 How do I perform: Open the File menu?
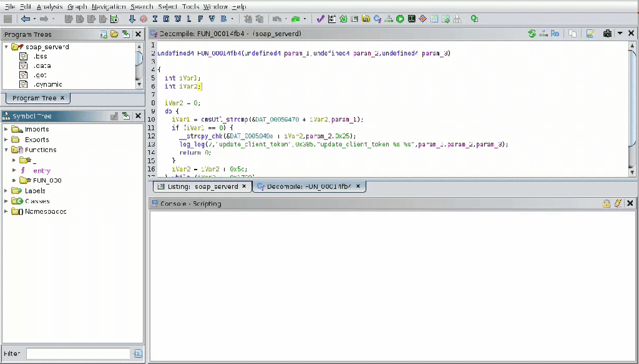[x=10, y=6]
